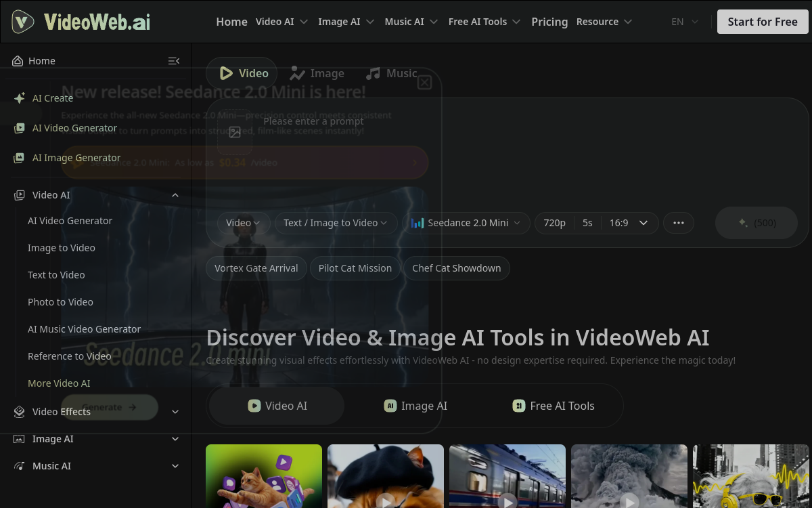The height and width of the screenshot is (508, 812).
Task: Play the smoke eruption video thumbnail
Action: point(629,476)
